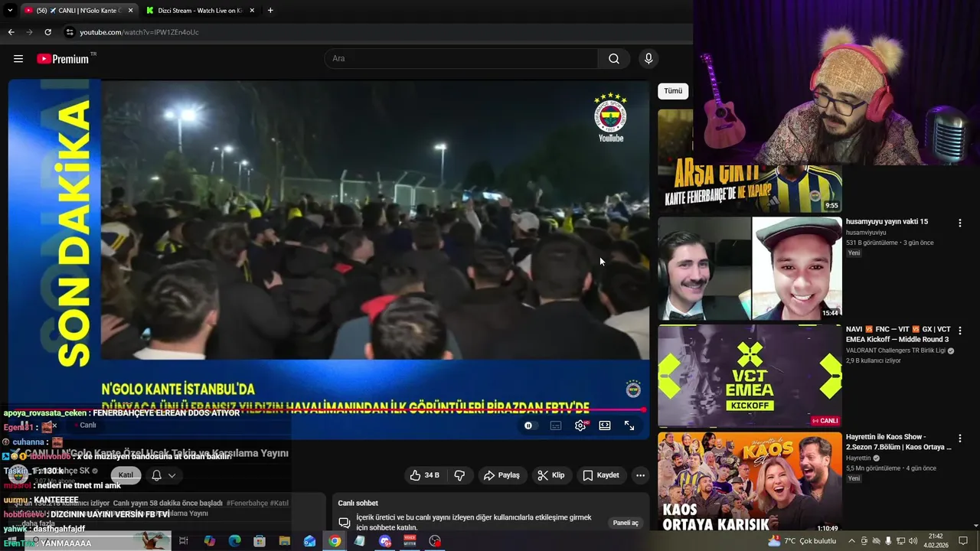Click the Katıl join button

click(126, 475)
